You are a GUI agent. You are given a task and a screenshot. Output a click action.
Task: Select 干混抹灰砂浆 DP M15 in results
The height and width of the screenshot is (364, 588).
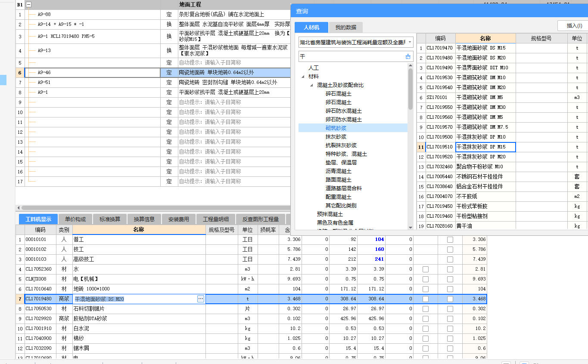pyautogui.click(x=485, y=147)
